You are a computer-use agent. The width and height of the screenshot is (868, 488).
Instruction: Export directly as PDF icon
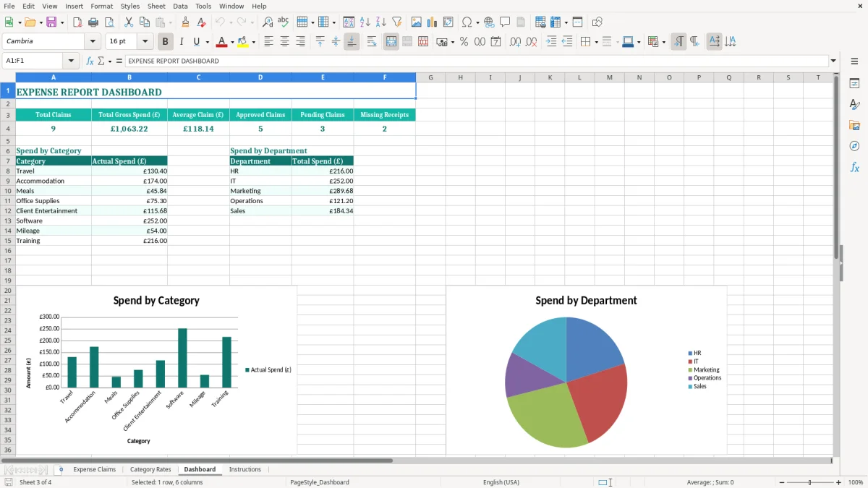[x=77, y=22]
